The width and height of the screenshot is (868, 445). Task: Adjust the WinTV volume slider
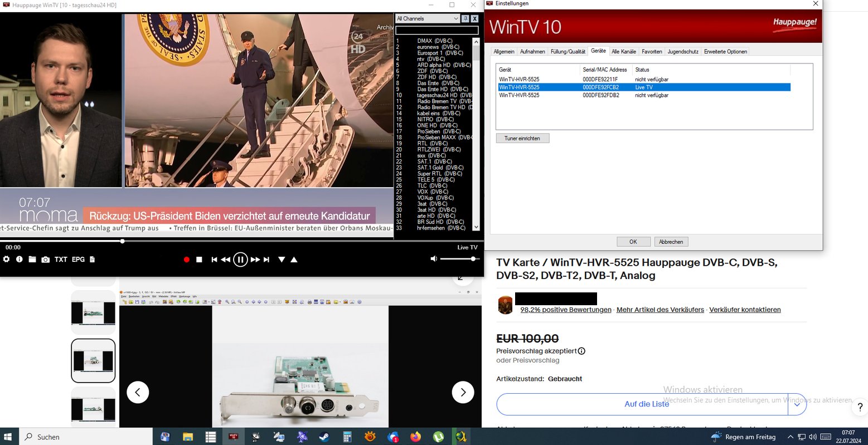coord(459,259)
